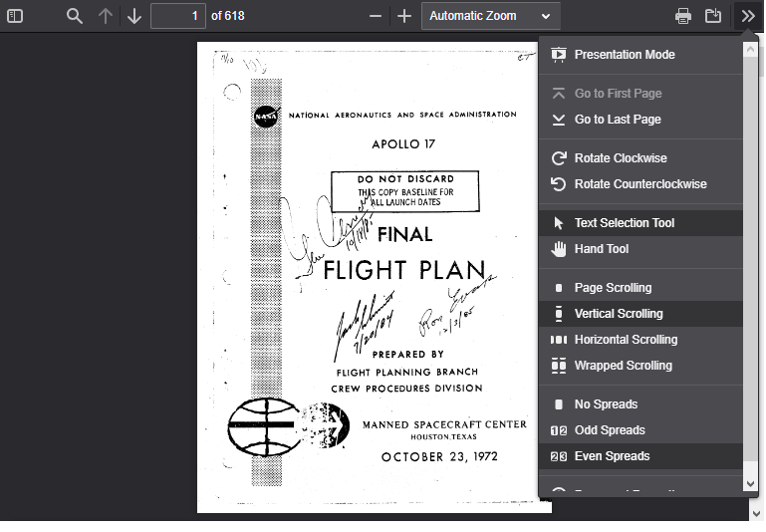Go to next page with down arrow
This screenshot has height=532, width=766.
(x=133, y=16)
